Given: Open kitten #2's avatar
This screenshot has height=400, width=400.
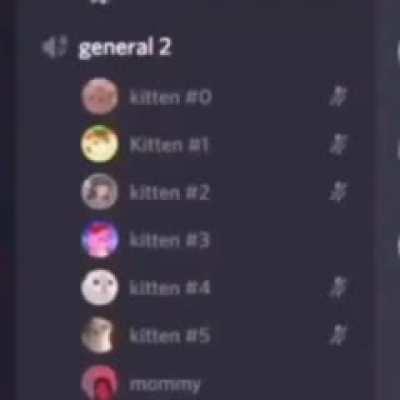Looking at the screenshot, I should click(x=100, y=192).
